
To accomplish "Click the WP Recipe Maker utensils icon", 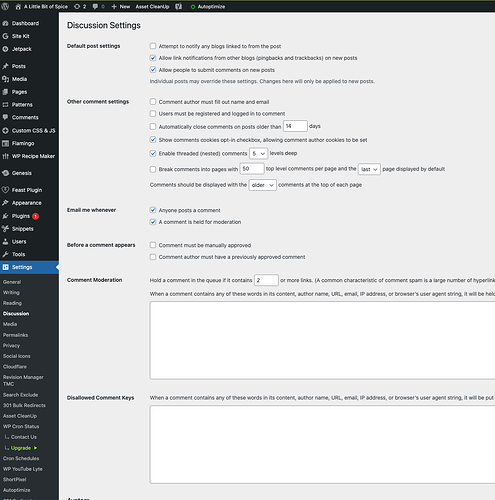I will click(5, 156).
